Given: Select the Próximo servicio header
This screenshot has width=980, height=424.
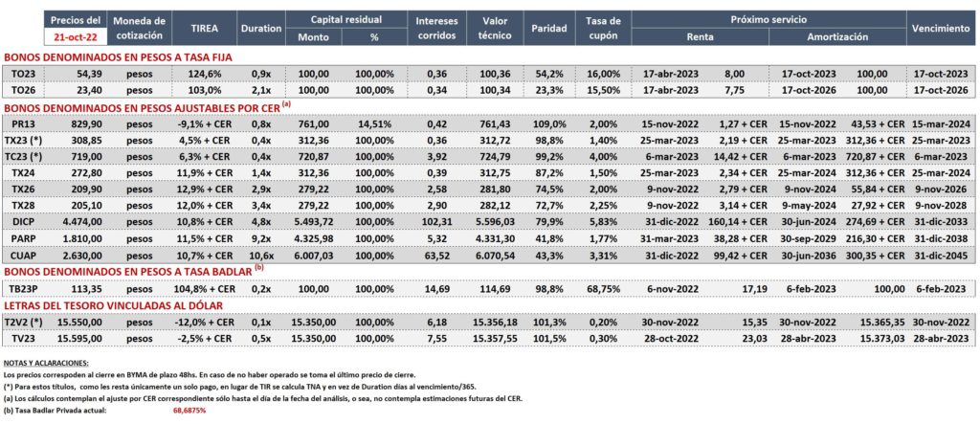Looking at the screenshot, I should point(768,19).
